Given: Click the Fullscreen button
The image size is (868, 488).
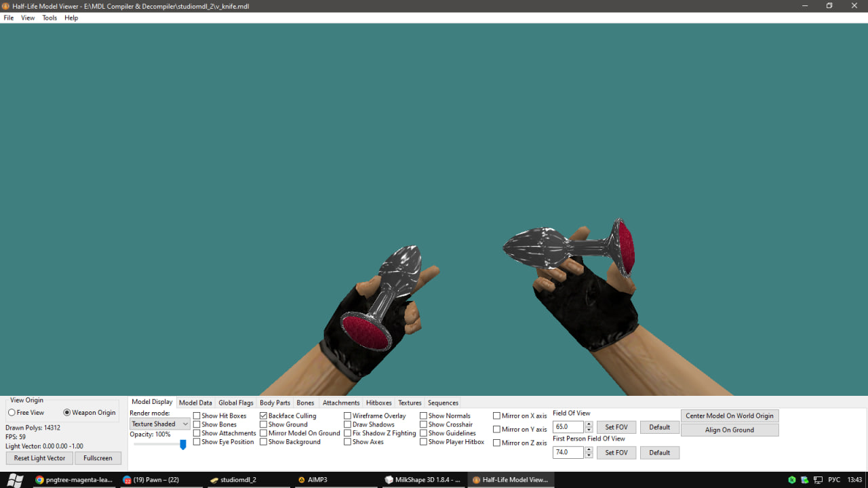Looking at the screenshot, I should coord(98,458).
